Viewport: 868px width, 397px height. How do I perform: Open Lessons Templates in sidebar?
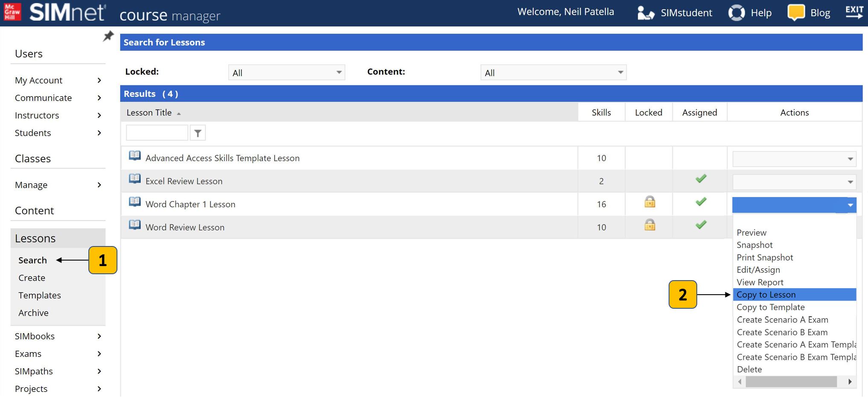pos(39,295)
